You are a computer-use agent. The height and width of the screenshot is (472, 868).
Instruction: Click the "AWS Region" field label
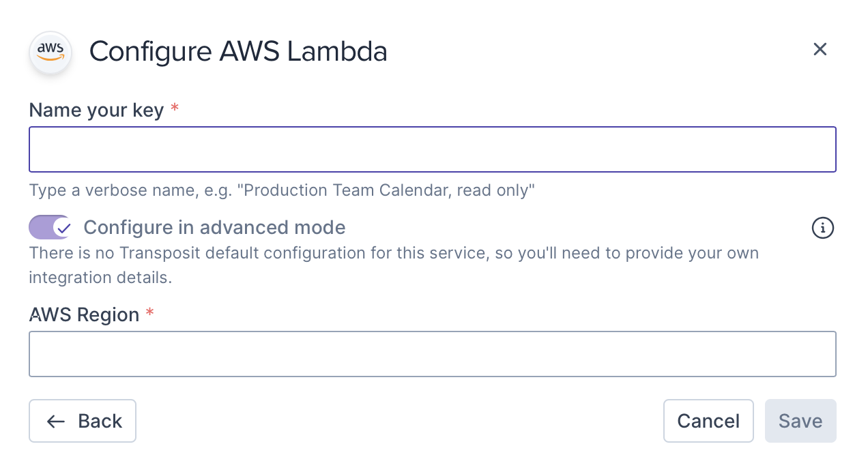pos(84,314)
